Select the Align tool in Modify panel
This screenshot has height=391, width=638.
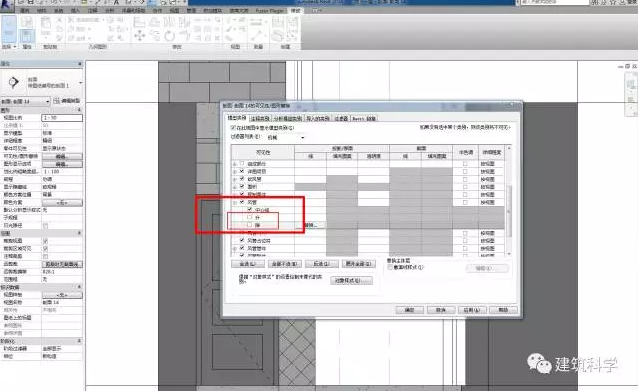click(x=139, y=22)
